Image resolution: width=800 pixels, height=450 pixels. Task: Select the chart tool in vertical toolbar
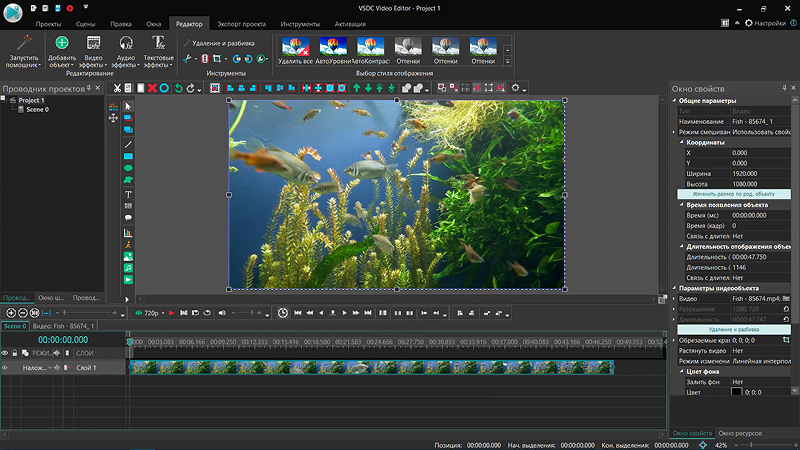(x=128, y=233)
